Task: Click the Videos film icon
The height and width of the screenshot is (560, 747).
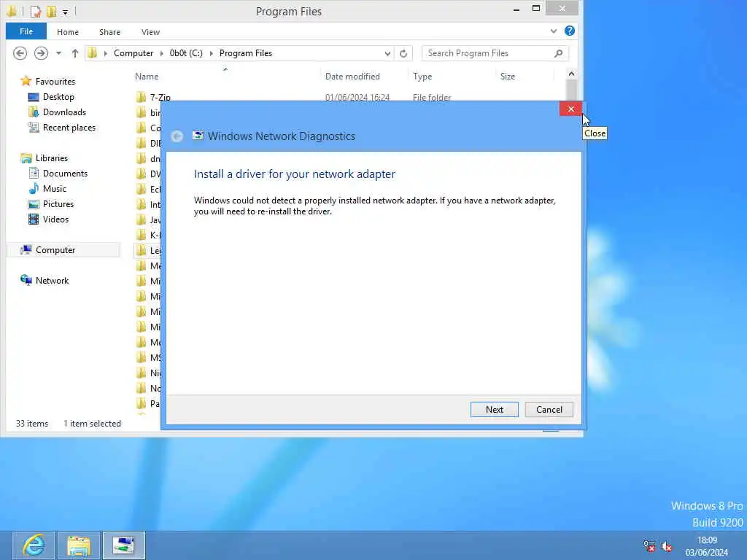Action: coord(34,219)
